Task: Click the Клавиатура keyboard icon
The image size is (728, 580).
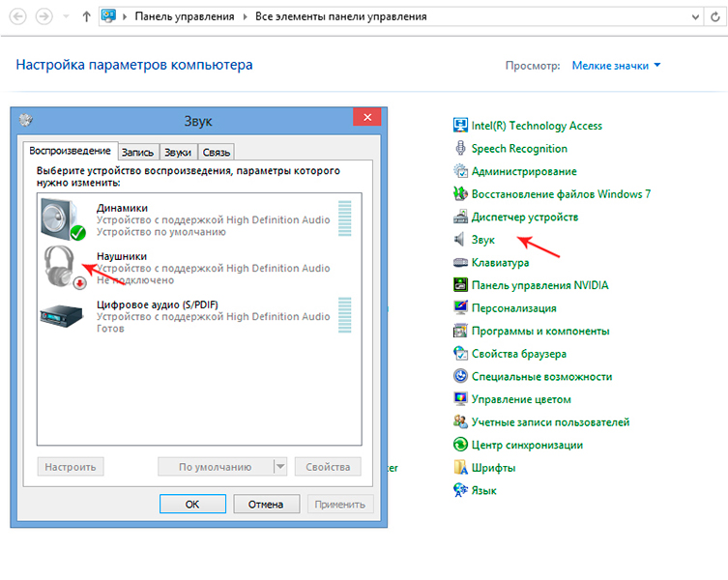Action: pyautogui.click(x=461, y=262)
